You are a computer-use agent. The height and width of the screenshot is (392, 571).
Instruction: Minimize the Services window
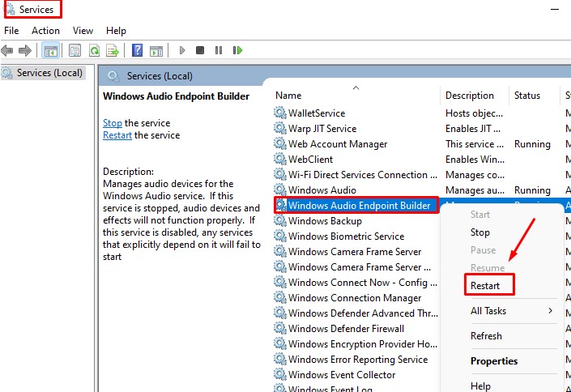(555, 9)
